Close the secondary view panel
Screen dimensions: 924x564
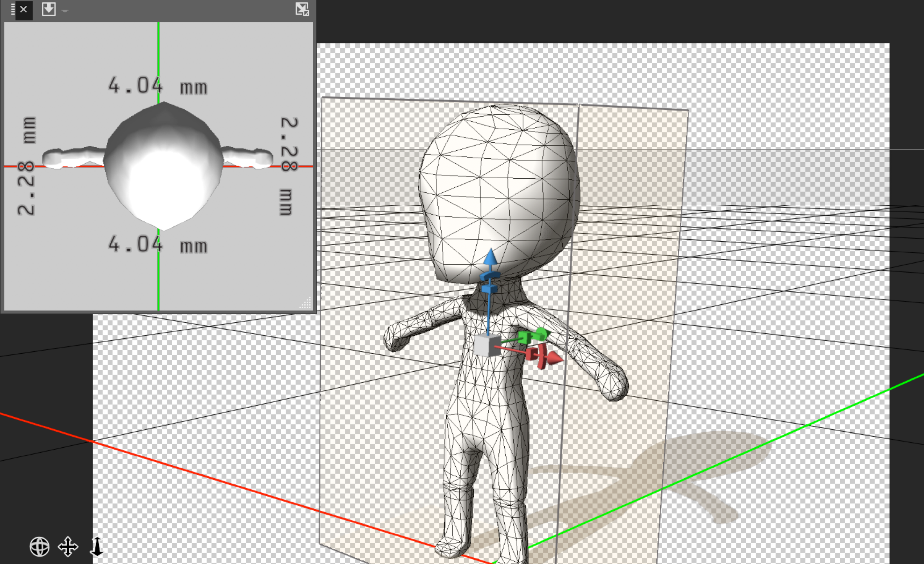[23, 9]
